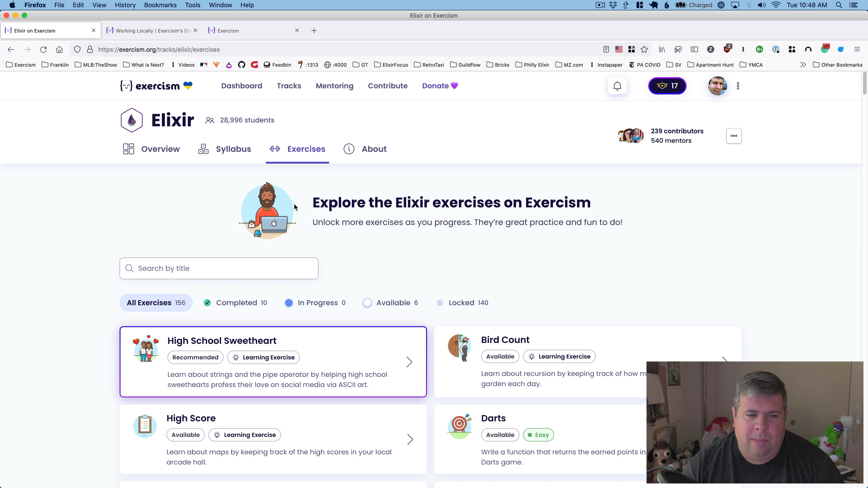Screen dimensions: 868x488
Task: Open macOS Spotlight search icon
Action: pos(839,5)
